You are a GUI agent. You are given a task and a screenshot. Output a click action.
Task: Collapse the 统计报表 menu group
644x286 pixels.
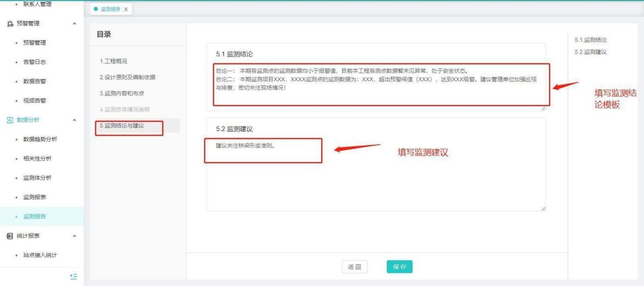coord(75,236)
